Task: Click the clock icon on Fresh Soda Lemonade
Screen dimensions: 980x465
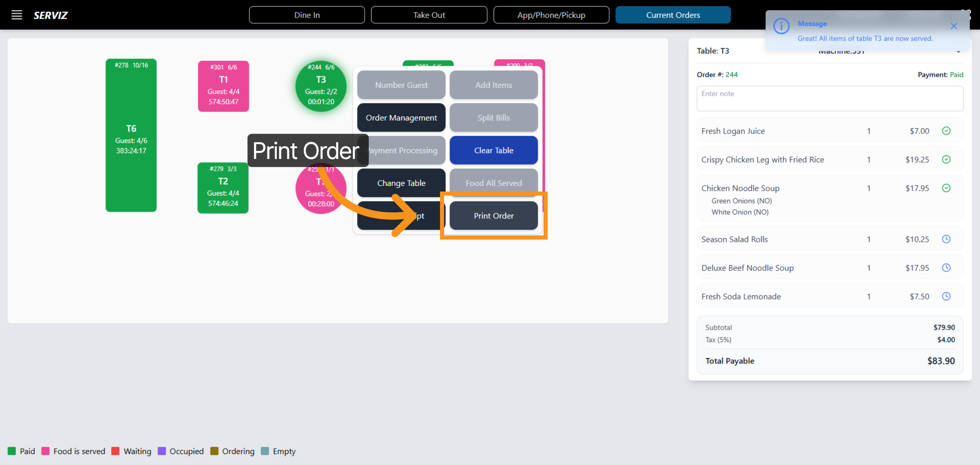Action: (x=947, y=296)
